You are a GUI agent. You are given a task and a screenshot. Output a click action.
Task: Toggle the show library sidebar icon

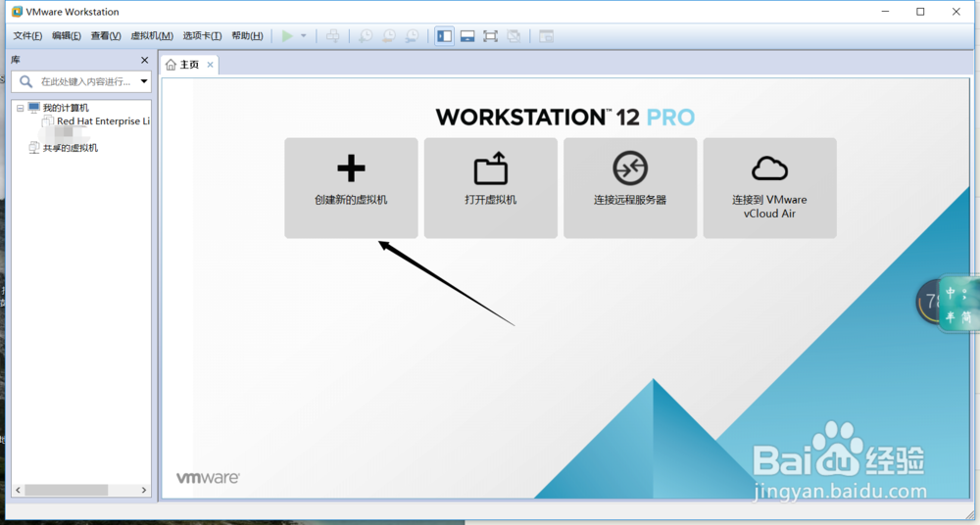click(x=444, y=36)
